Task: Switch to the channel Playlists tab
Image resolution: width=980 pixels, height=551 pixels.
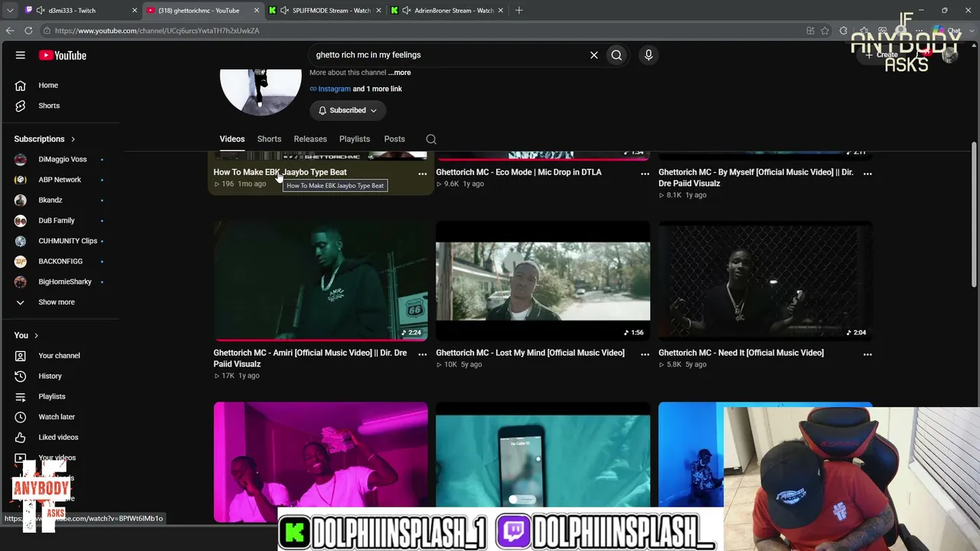Action: click(x=354, y=139)
